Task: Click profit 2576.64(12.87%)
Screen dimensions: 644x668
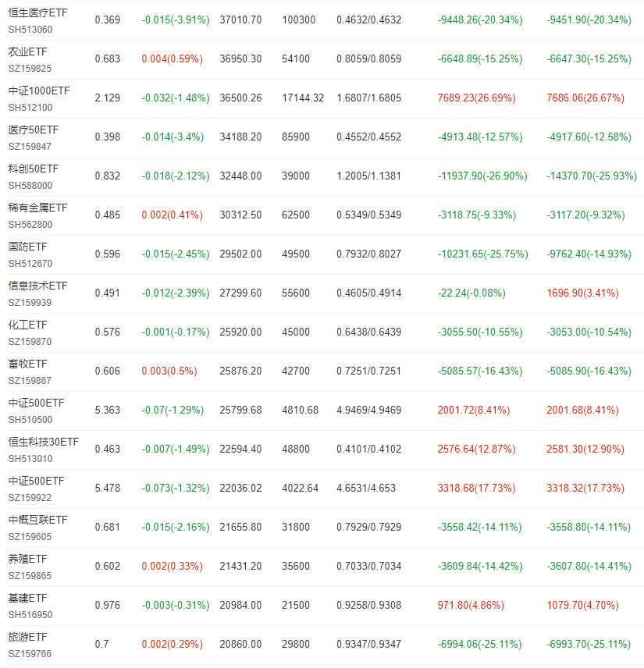Action: pyautogui.click(x=476, y=449)
